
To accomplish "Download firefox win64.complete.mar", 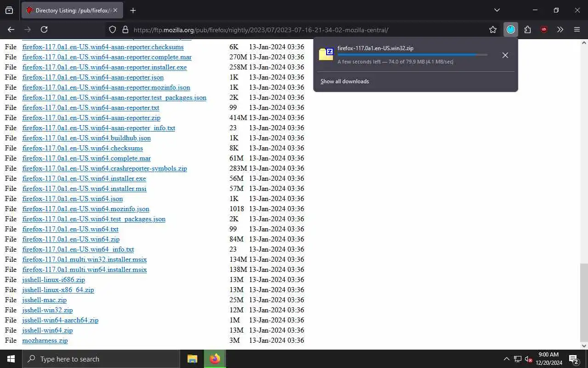I will coord(86,158).
